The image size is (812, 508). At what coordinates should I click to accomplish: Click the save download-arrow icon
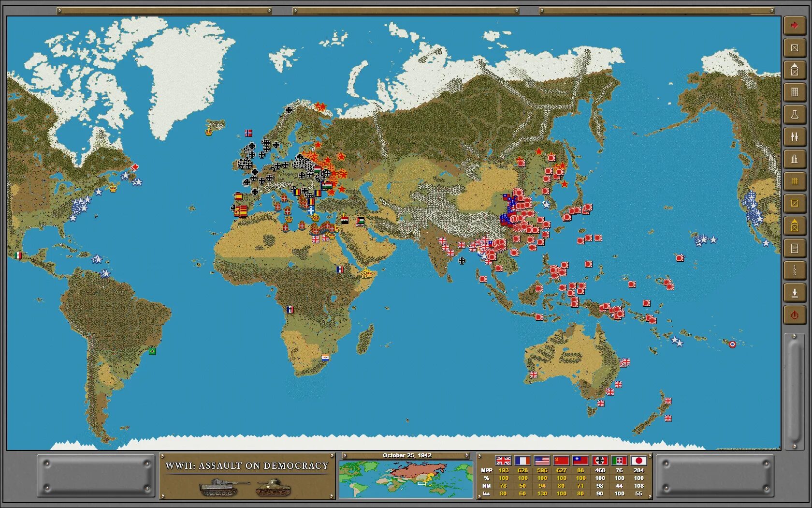[794, 293]
